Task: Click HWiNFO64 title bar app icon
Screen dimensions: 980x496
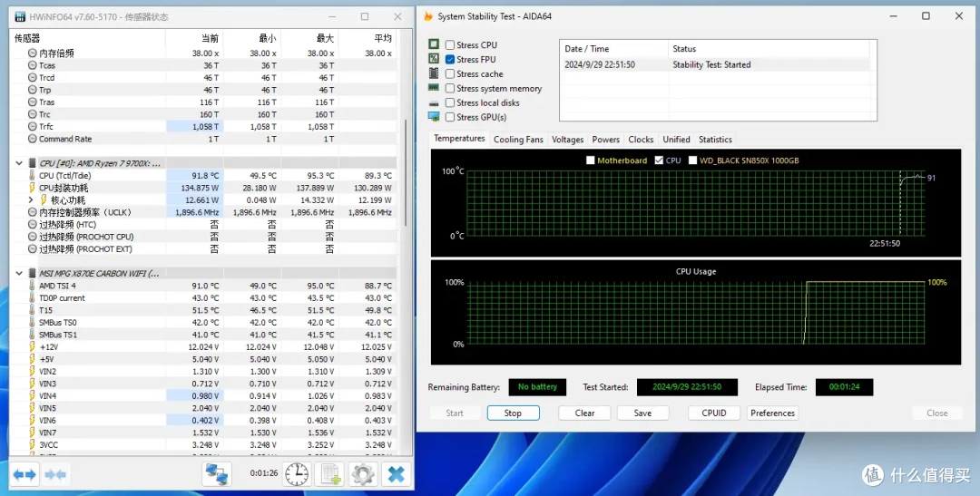Action: [x=20, y=17]
